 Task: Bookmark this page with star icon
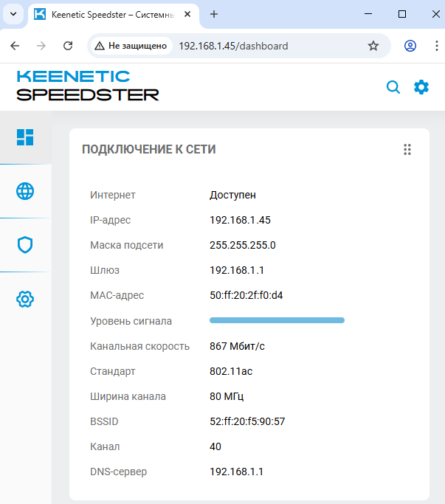click(x=373, y=46)
